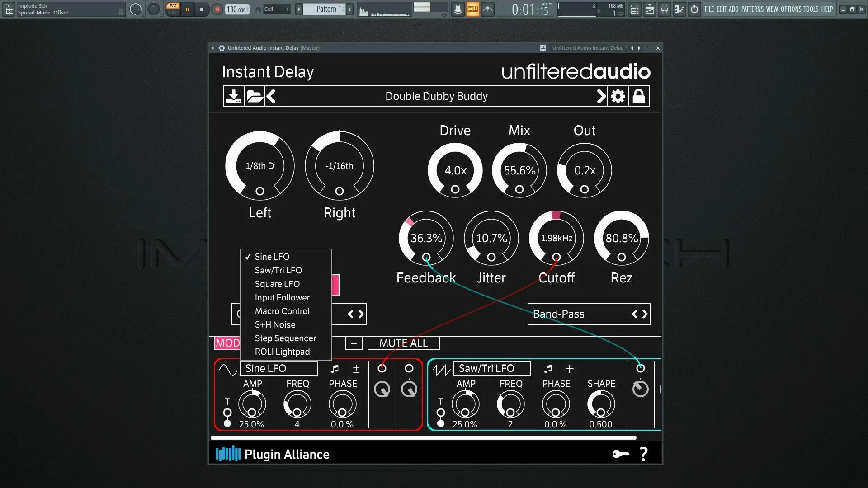Screen dimensions: 868x488
Task: Click the Plugin Alliance license key icon
Action: tap(621, 454)
